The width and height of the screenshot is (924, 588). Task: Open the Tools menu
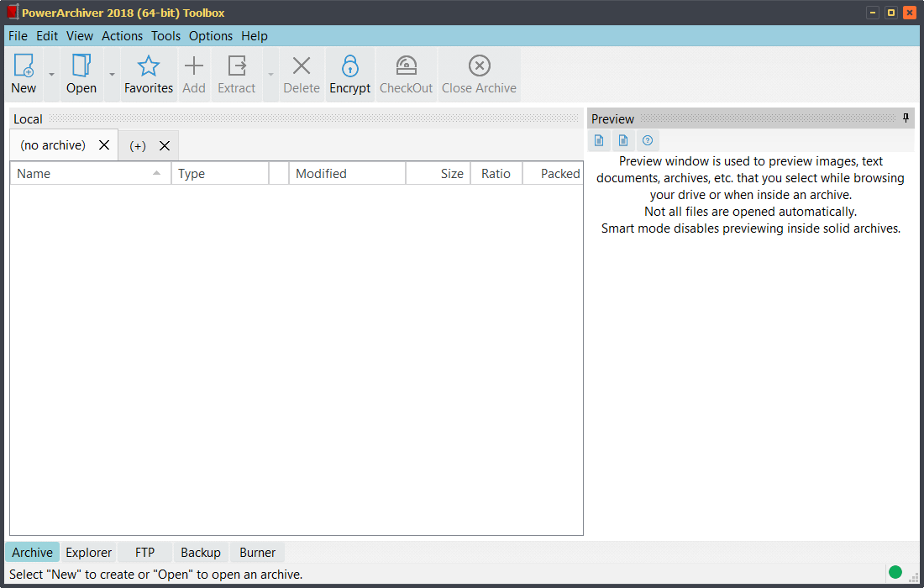tap(165, 36)
